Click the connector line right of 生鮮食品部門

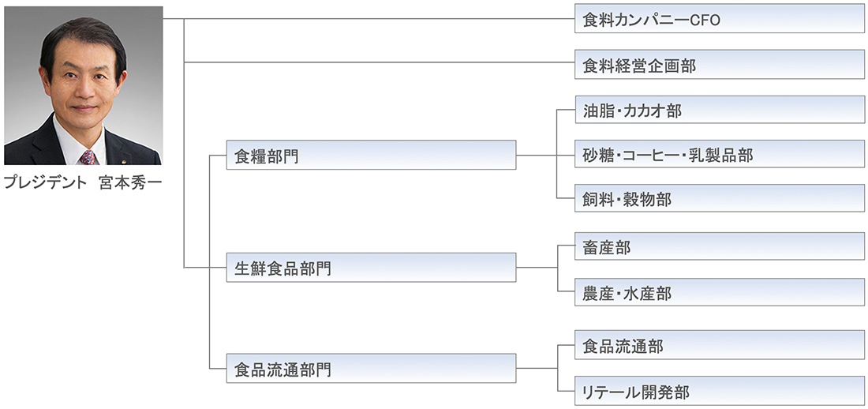[x=537, y=268]
